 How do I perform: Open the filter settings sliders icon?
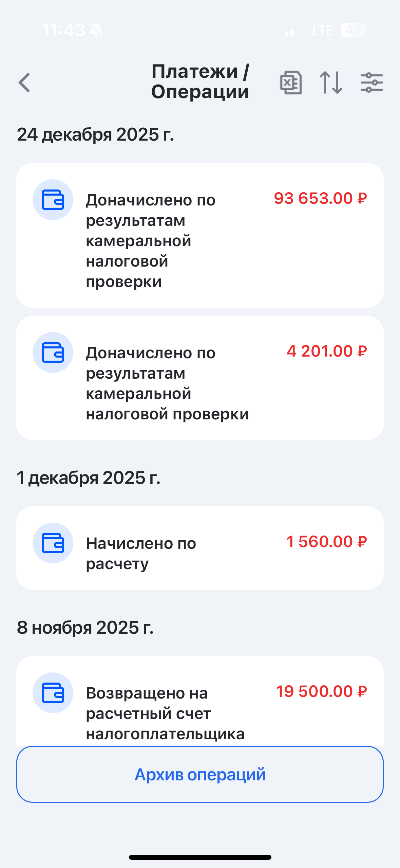[x=372, y=83]
